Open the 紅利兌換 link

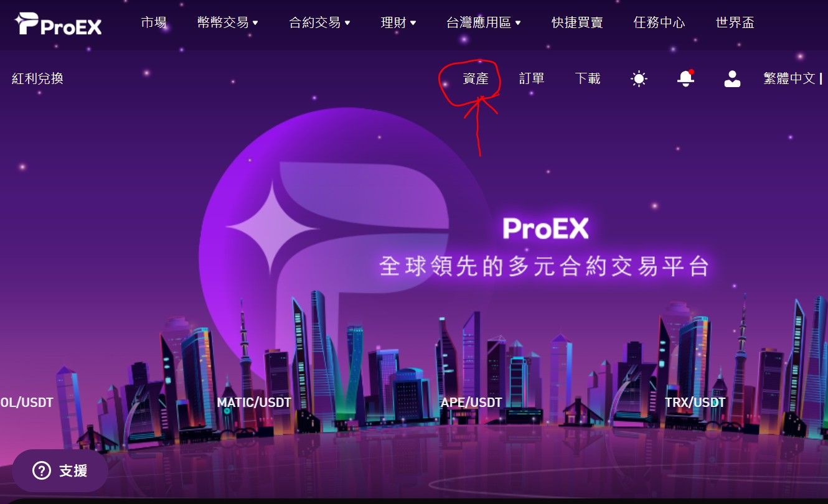point(37,78)
